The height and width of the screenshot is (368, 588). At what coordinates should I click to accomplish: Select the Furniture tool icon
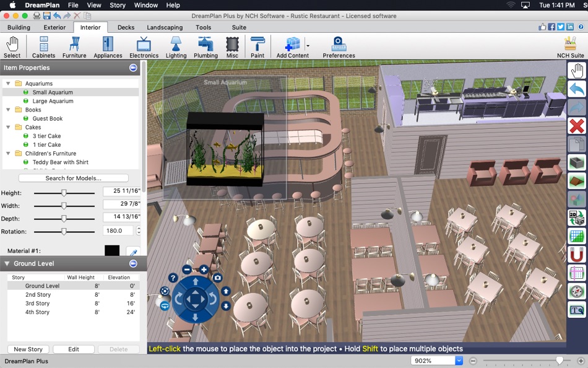74,47
